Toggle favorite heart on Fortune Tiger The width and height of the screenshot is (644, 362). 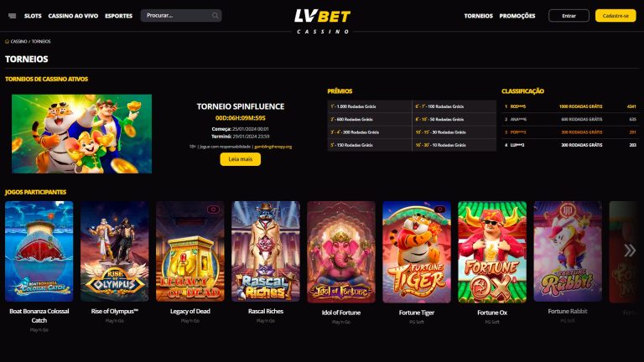pyautogui.click(x=439, y=209)
